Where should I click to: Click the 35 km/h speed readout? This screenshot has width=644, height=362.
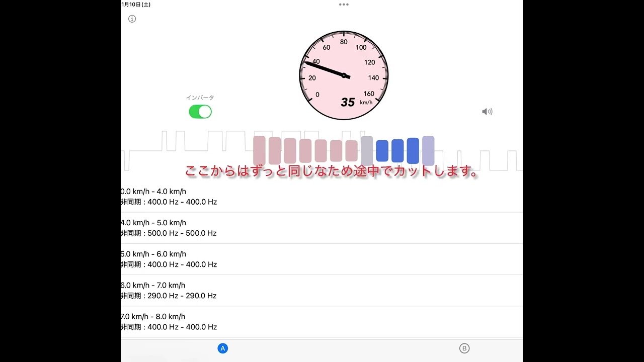[x=357, y=102]
